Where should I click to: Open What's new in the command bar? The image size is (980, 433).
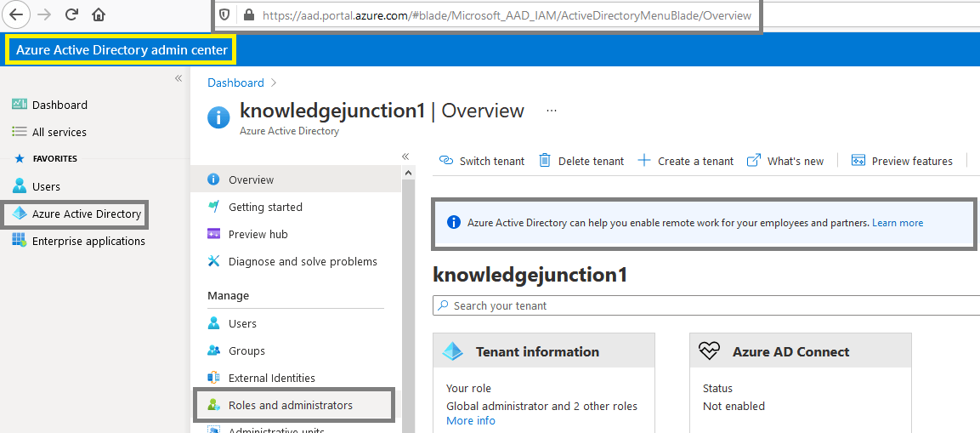785,161
